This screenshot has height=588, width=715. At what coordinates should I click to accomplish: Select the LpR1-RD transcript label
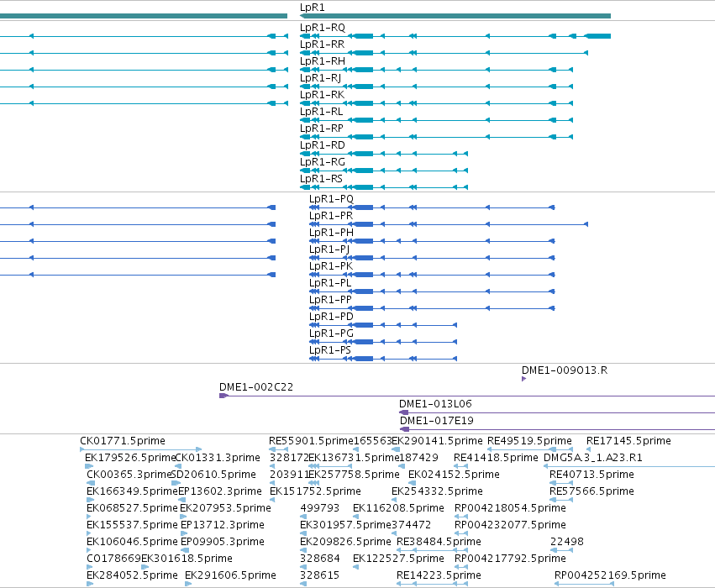point(323,146)
